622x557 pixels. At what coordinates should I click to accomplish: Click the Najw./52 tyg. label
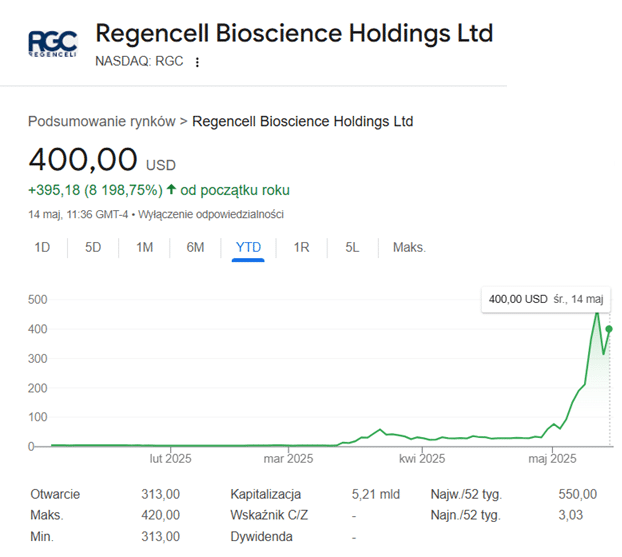[466, 494]
